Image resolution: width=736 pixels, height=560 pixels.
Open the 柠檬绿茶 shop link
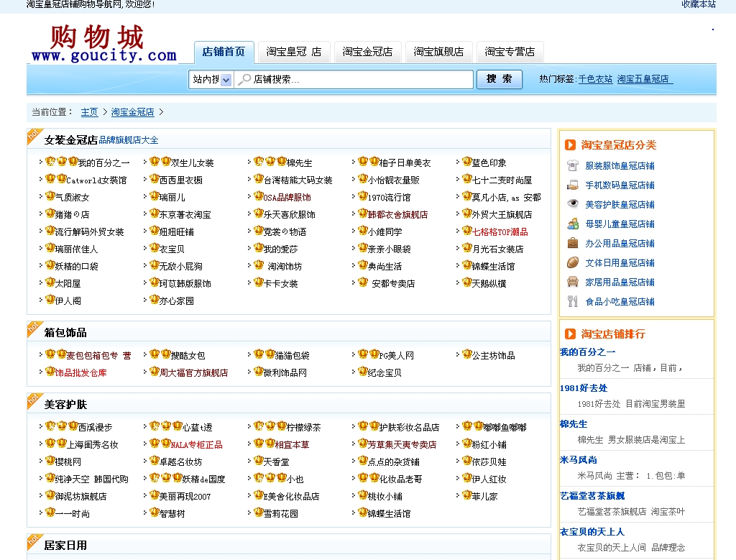[304, 427]
